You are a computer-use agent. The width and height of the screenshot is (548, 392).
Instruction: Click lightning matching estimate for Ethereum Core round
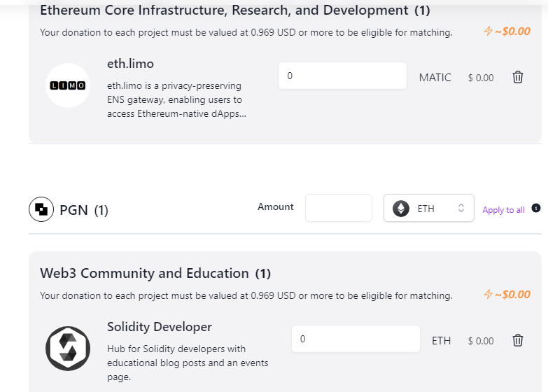pyautogui.click(x=507, y=31)
